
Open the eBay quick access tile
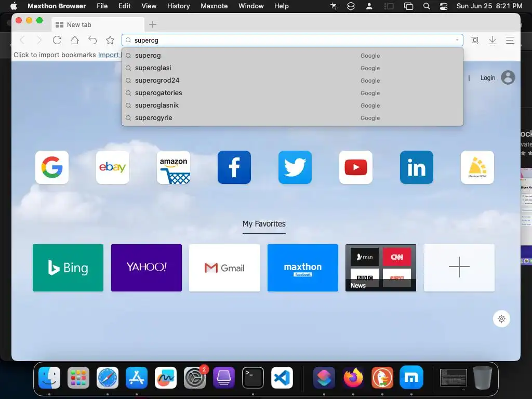click(113, 167)
